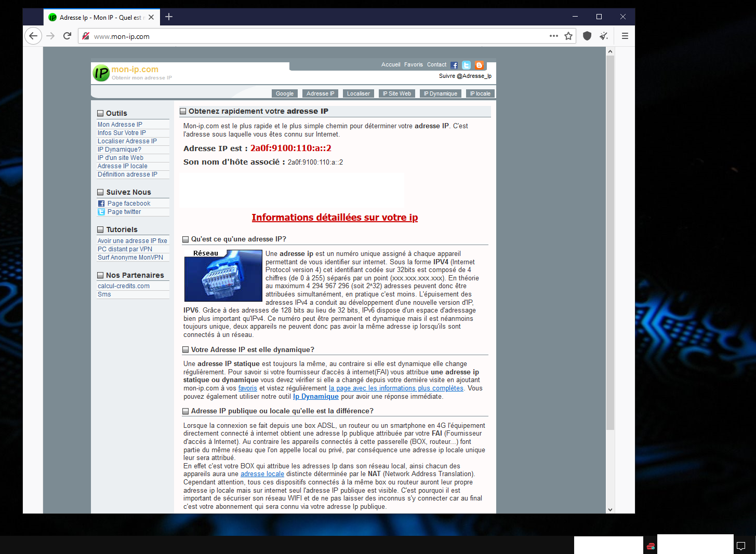Click the Accueil link in the header

click(x=391, y=65)
